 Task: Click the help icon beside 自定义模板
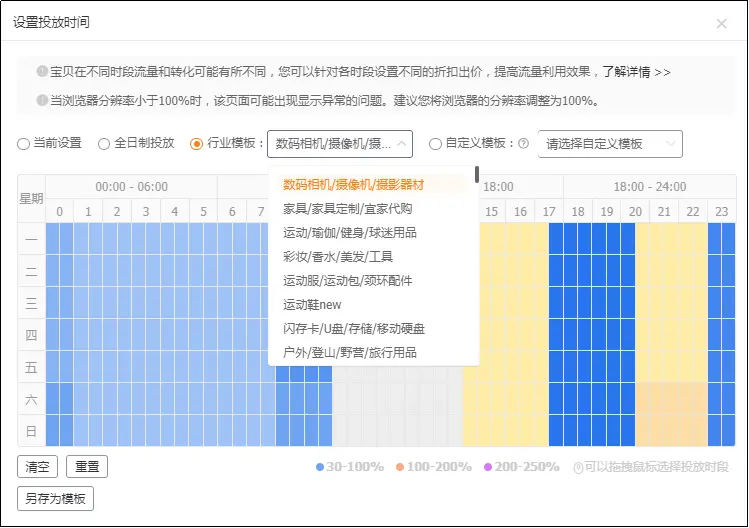(x=523, y=144)
